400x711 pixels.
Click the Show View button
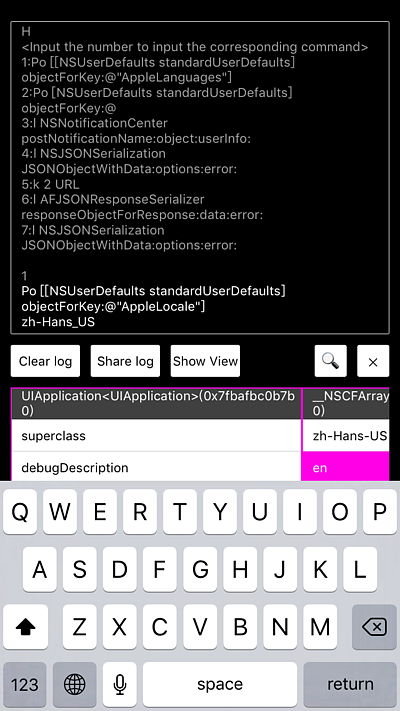pos(205,361)
